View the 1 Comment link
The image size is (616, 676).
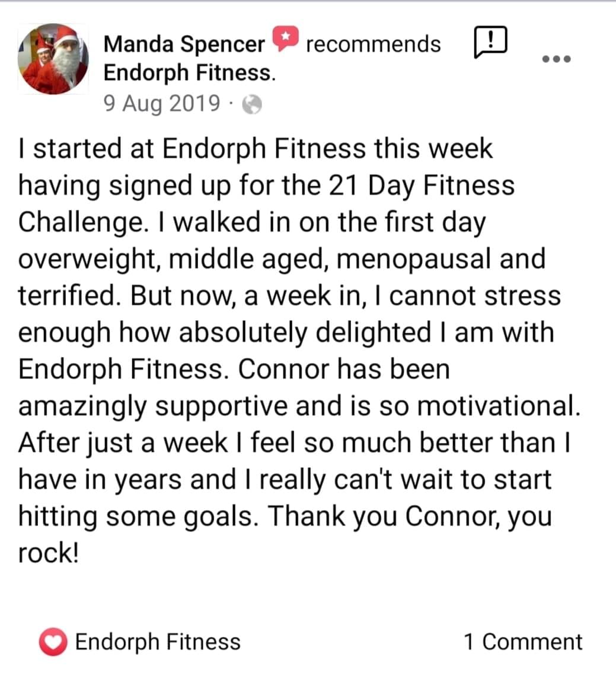(x=523, y=642)
